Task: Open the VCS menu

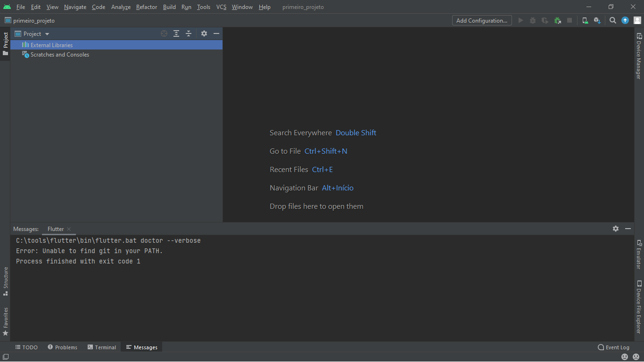Action: (222, 7)
